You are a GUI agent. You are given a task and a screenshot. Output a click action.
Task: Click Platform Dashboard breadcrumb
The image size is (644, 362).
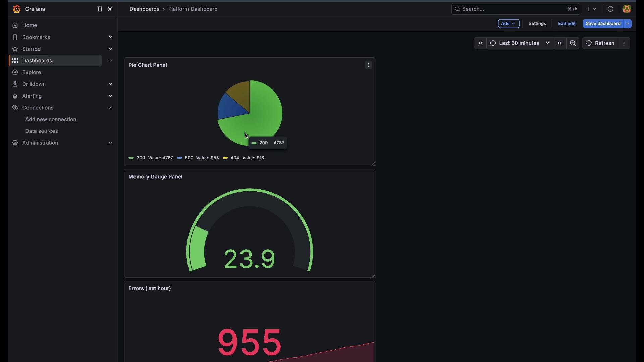(x=193, y=9)
